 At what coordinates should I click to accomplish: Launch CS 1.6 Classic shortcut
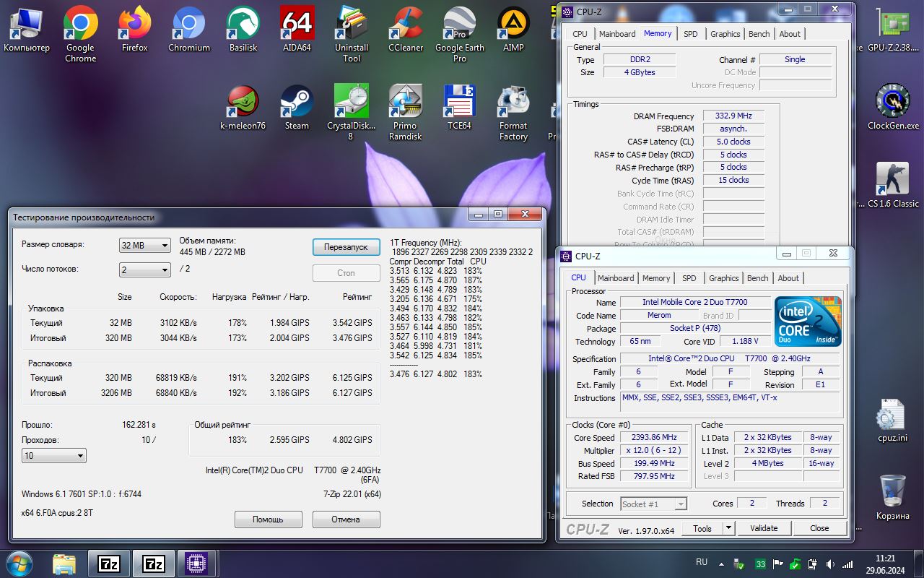coord(893,185)
